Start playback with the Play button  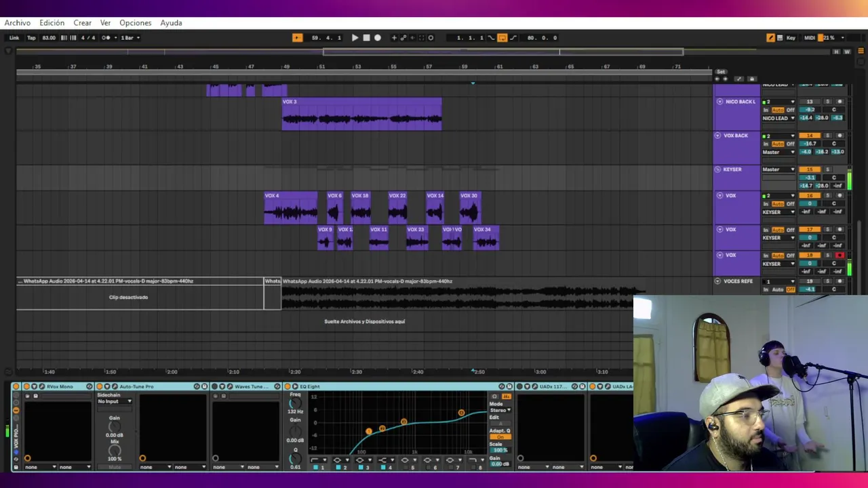point(355,38)
